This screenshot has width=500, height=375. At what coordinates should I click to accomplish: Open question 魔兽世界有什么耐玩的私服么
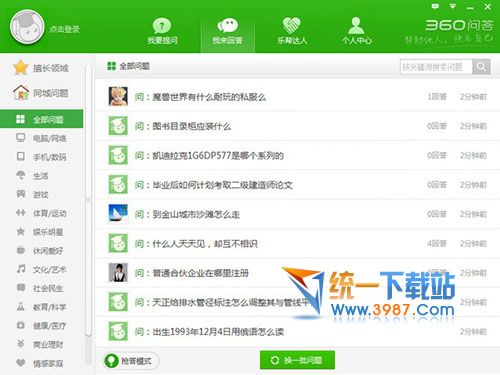point(209,97)
